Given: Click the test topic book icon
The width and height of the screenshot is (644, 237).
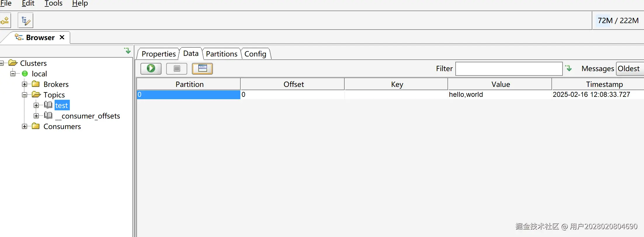Looking at the screenshot, I should click(x=48, y=105).
